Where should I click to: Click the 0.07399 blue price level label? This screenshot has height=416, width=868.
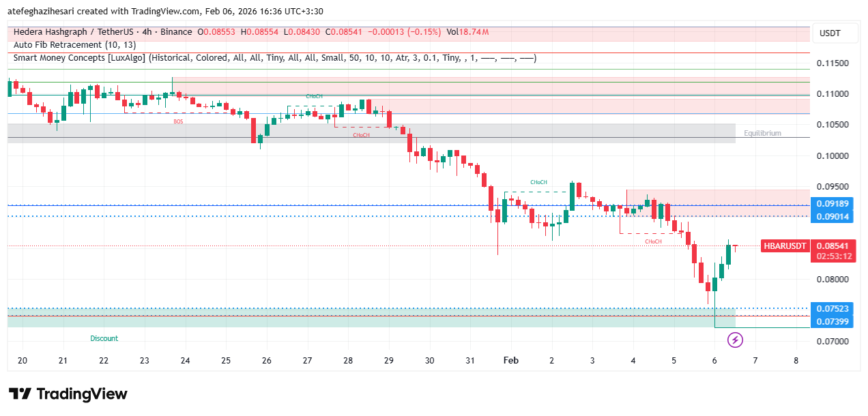click(x=833, y=321)
